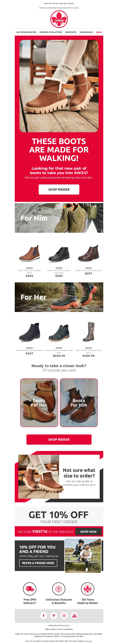
Task: Open the Instagram social icon
Action: [64, 615]
